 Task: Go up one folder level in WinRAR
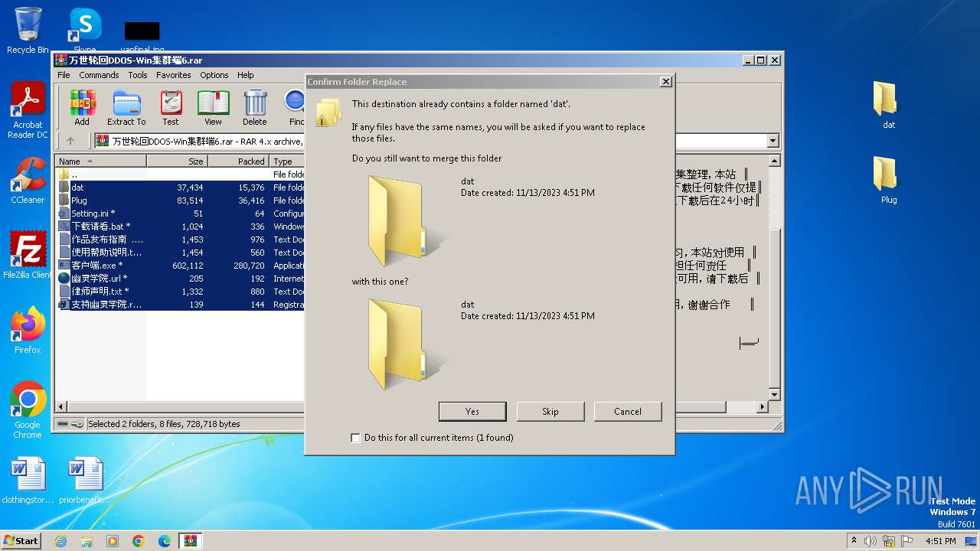(70, 141)
